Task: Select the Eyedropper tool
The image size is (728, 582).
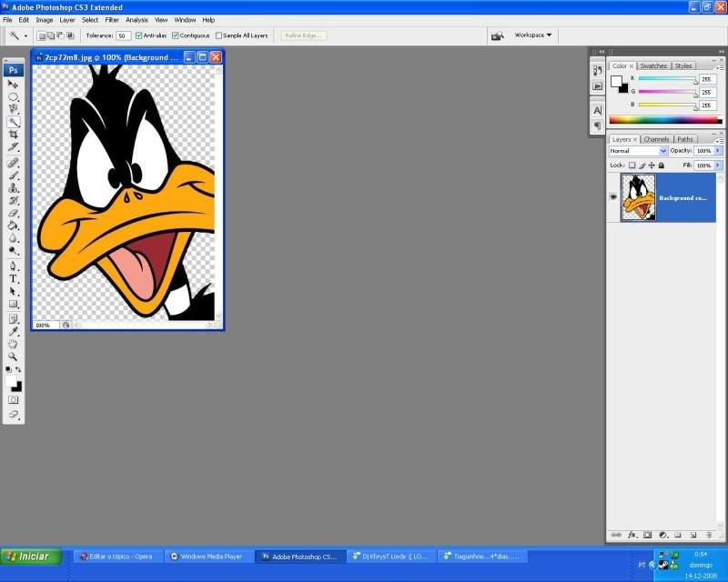Action: point(13,331)
